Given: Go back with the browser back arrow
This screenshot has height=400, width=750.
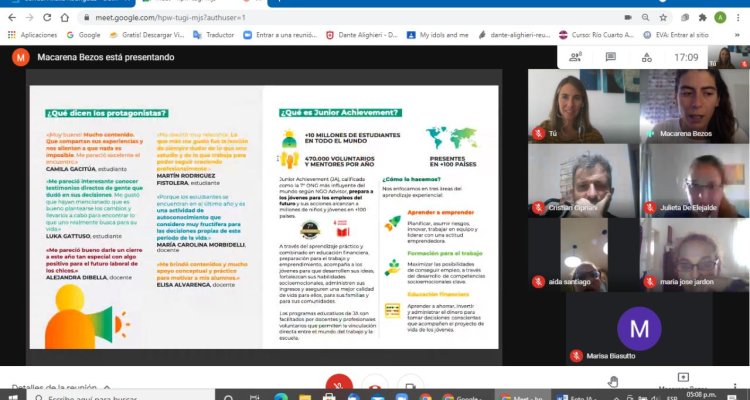Looking at the screenshot, I should 12,18.
